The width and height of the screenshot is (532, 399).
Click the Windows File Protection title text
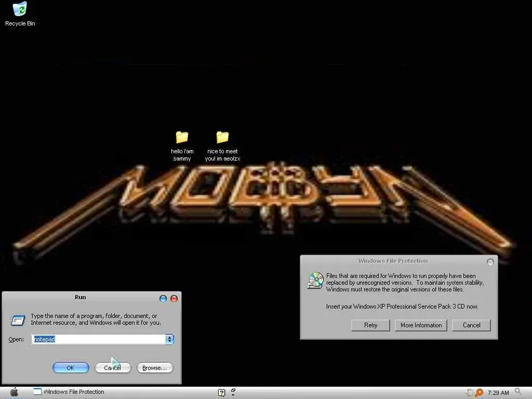(393, 261)
